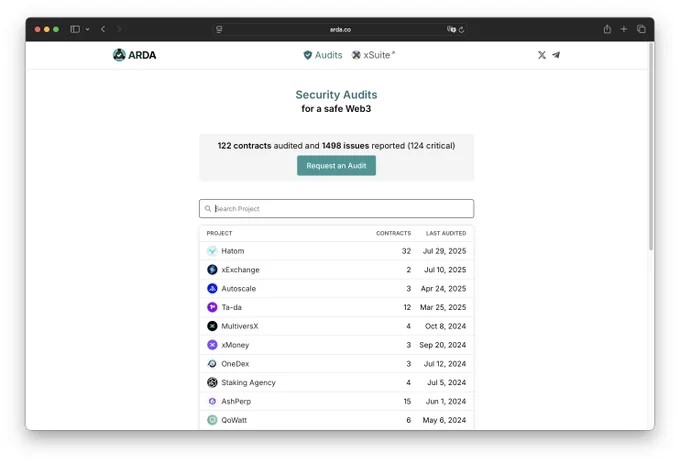Open the Audits nav link
Screen dimensions: 680x464
323,55
